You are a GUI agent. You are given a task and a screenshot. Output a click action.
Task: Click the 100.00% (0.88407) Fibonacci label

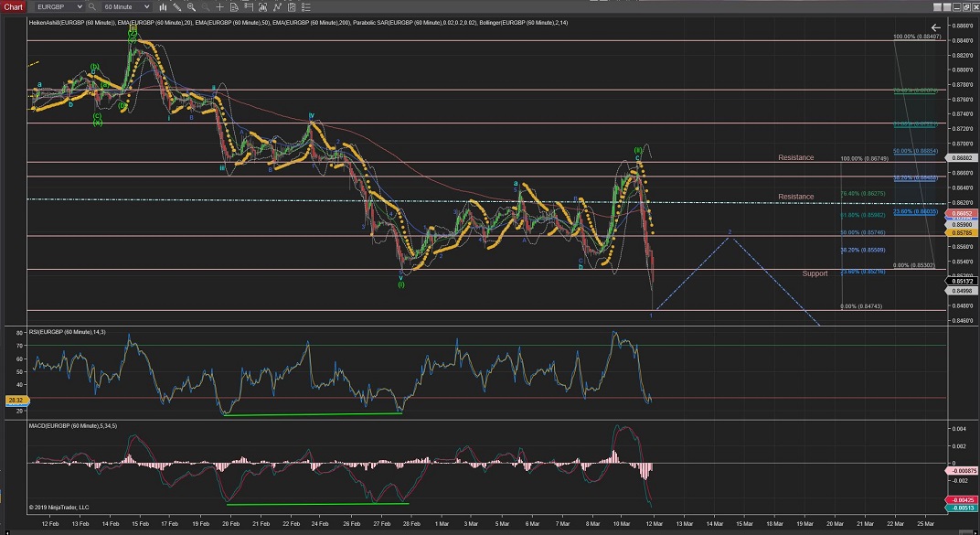coord(917,37)
